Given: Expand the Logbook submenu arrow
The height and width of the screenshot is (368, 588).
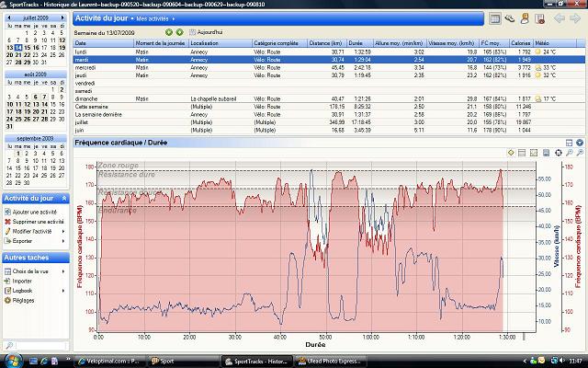Looking at the screenshot, I should tap(63, 291).
